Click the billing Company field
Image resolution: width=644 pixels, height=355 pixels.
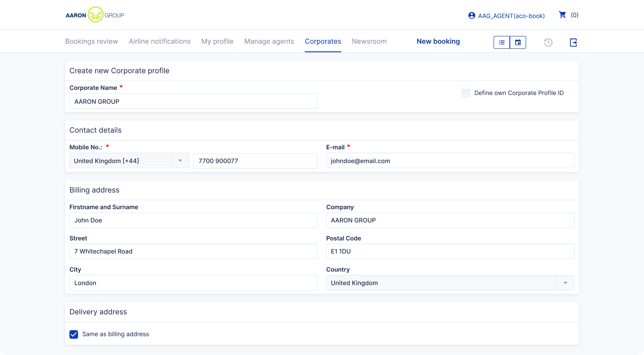[450, 220]
